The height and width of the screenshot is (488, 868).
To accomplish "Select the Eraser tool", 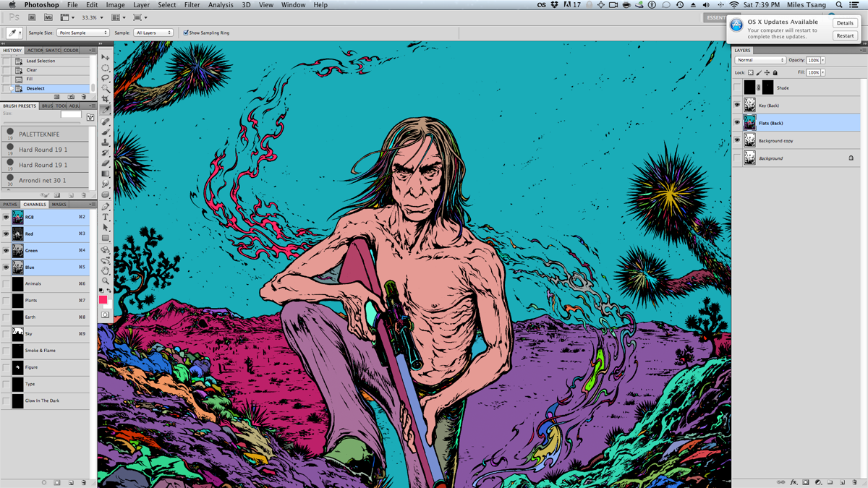I will click(x=106, y=163).
